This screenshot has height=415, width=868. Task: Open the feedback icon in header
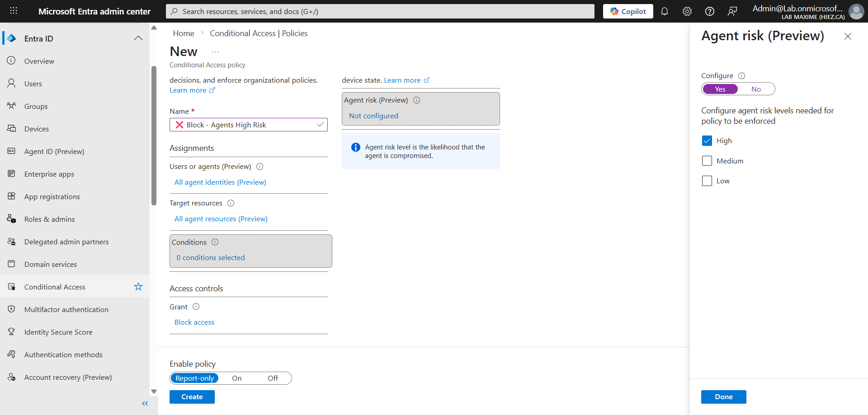click(732, 12)
